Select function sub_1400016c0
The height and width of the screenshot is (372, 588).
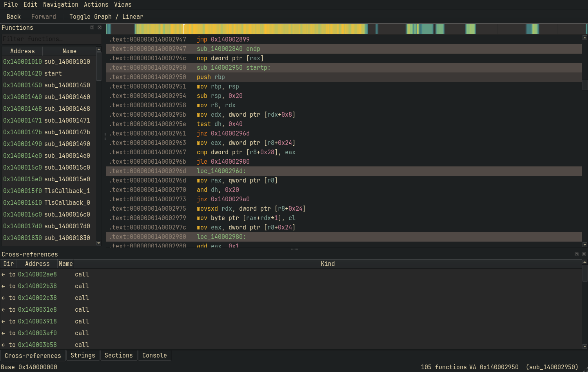[49, 215]
